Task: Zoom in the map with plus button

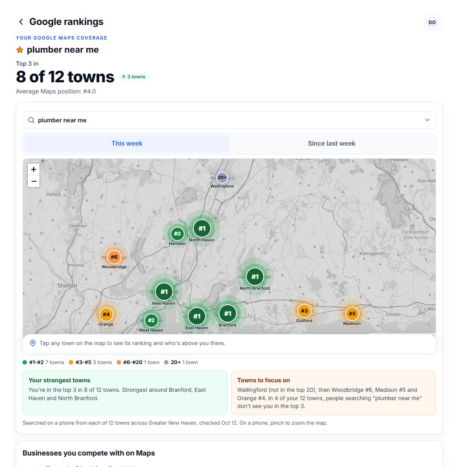Action: [34, 169]
